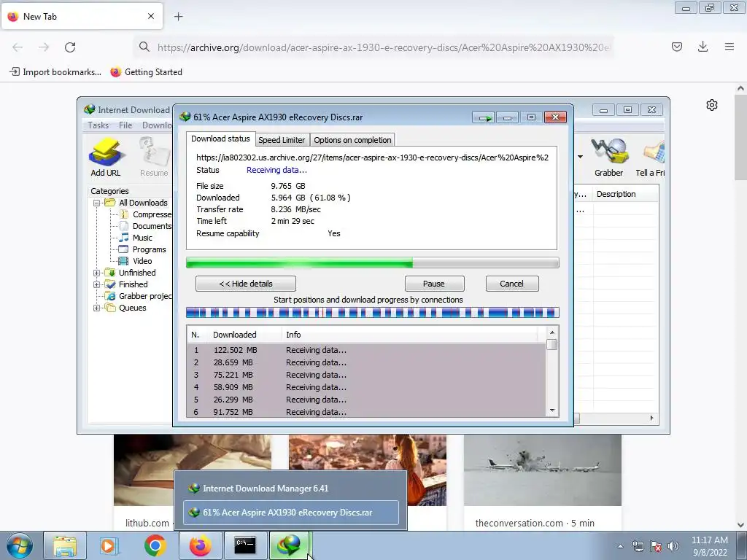Open the Options on completion tab
The width and height of the screenshot is (747, 560).
(352, 140)
